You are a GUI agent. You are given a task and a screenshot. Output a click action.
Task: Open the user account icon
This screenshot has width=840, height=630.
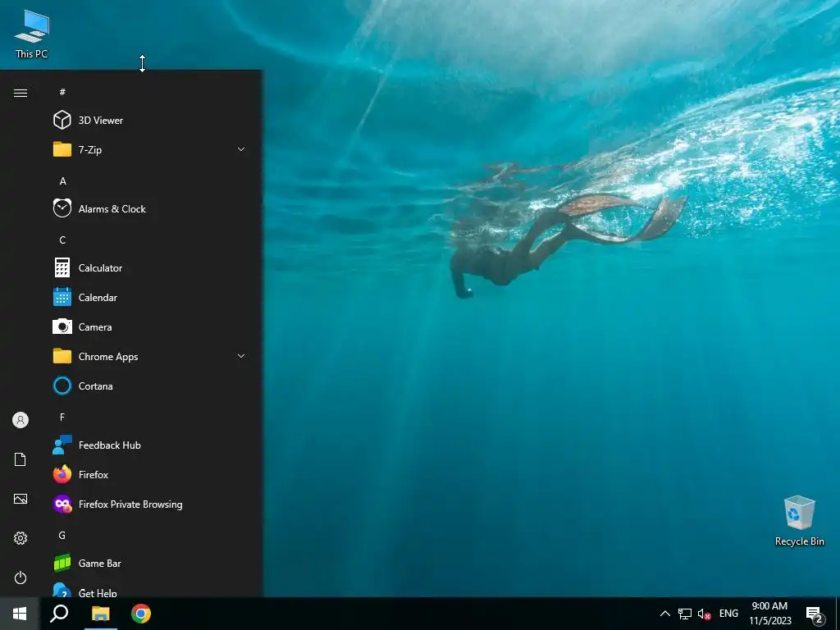click(x=21, y=420)
